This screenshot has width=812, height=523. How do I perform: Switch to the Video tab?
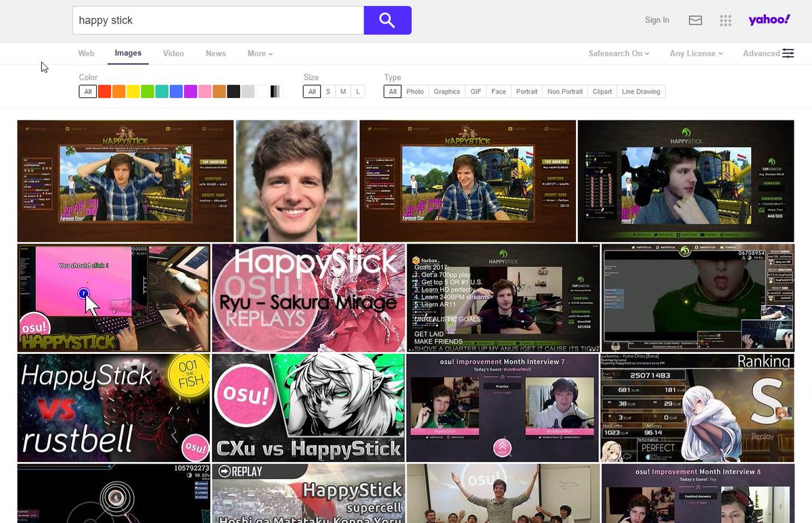point(173,53)
